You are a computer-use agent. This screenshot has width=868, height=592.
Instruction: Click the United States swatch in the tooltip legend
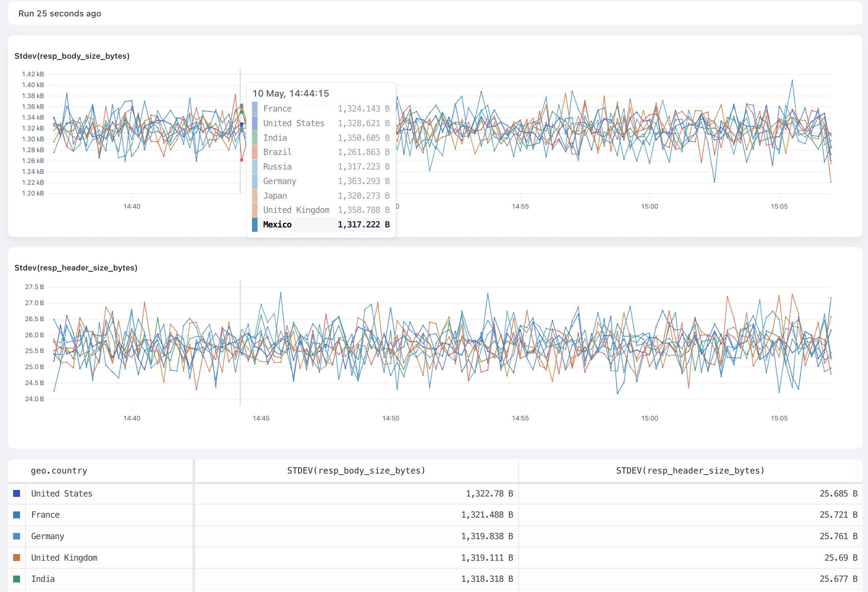255,123
